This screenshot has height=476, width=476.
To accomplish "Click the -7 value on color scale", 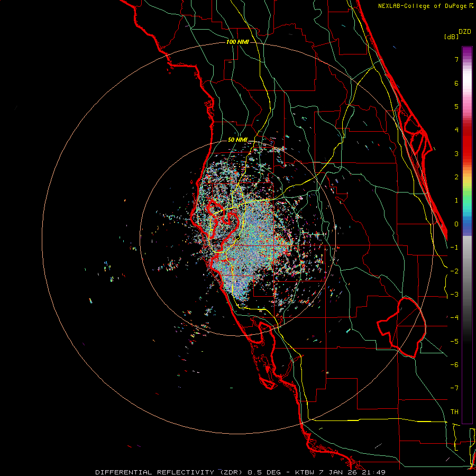I will [x=454, y=388].
